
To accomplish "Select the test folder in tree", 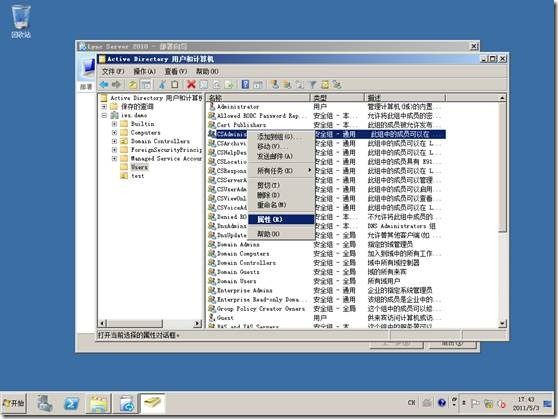I will tap(138, 176).
